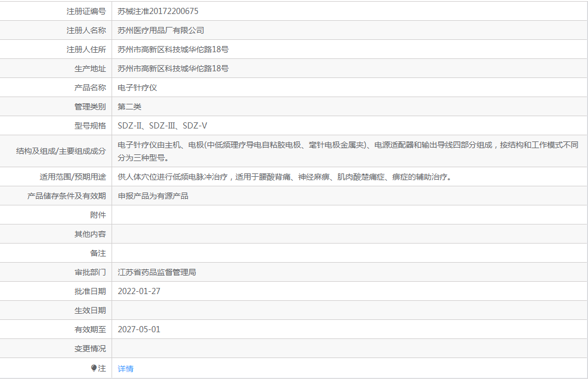Screen dimensions: 588x385
Task: Click the empty 附件 value cell
Action: [x=350, y=215]
